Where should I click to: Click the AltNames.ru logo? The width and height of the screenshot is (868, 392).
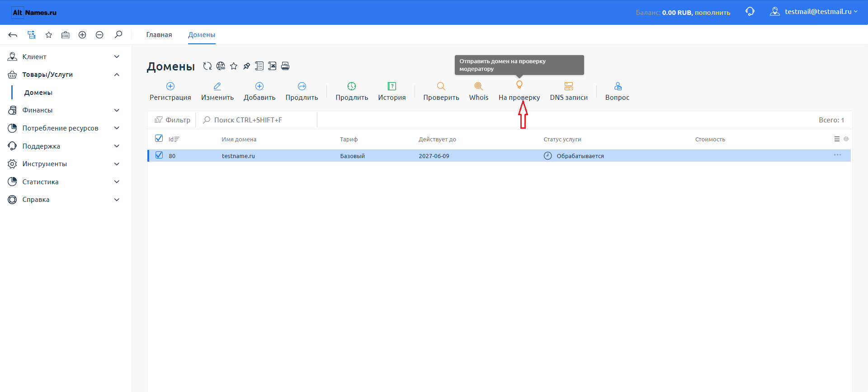(x=35, y=13)
